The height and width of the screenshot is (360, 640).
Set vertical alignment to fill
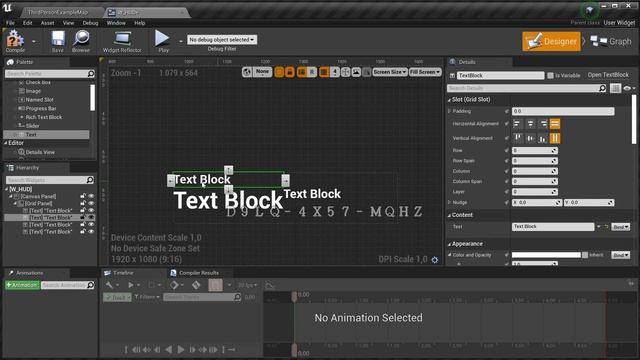point(555,138)
